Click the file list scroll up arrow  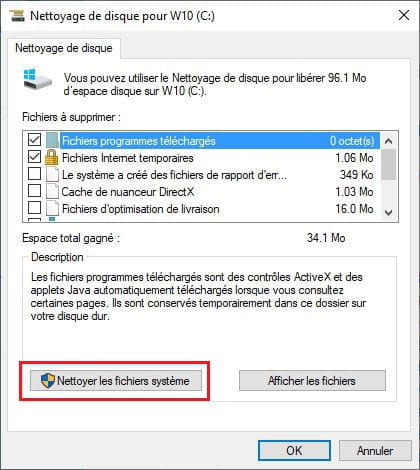tap(388, 141)
